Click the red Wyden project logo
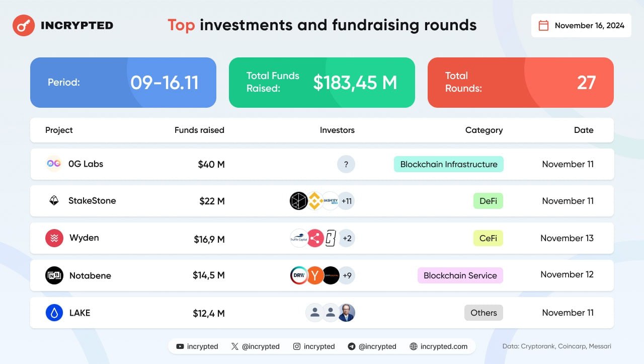 pyautogui.click(x=54, y=238)
